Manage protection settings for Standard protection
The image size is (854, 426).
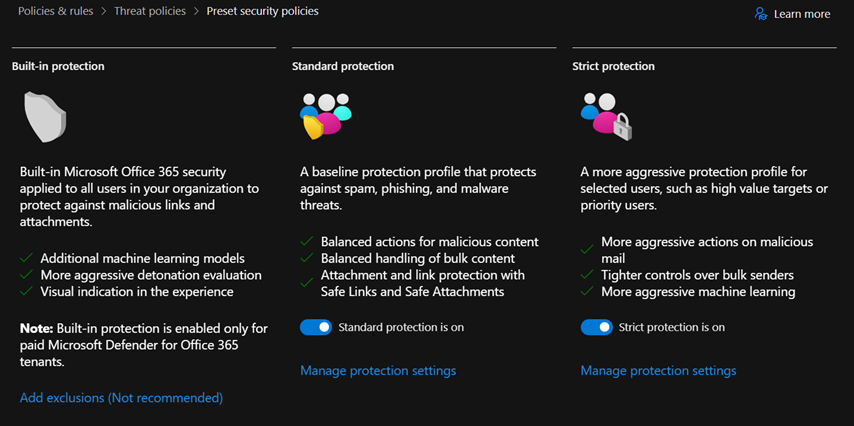[378, 371]
